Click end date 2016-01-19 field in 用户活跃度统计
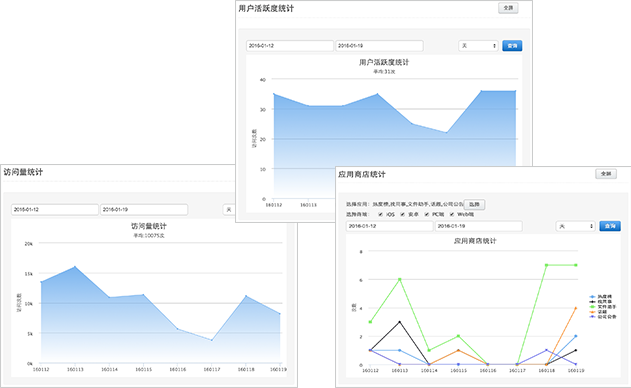Viewport: 631px width, 388px height. click(x=379, y=46)
